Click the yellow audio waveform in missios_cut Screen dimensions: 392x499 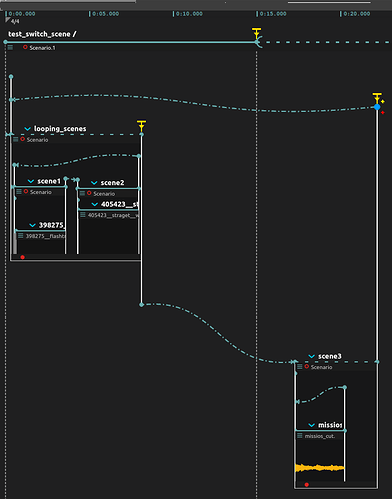[320, 468]
